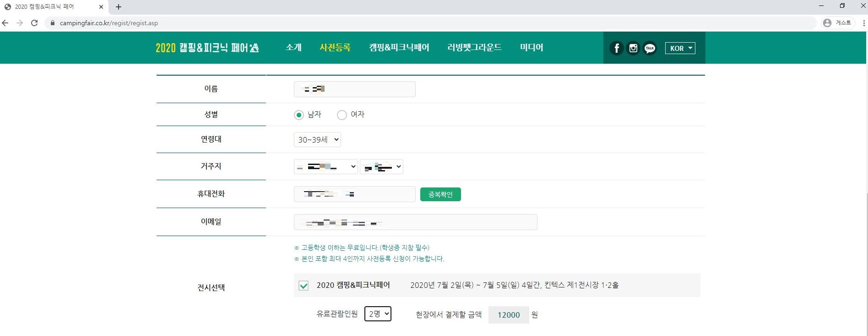Viewport: 868px width, 336px height.
Task: Click the 여자 label text
Action: (358, 115)
